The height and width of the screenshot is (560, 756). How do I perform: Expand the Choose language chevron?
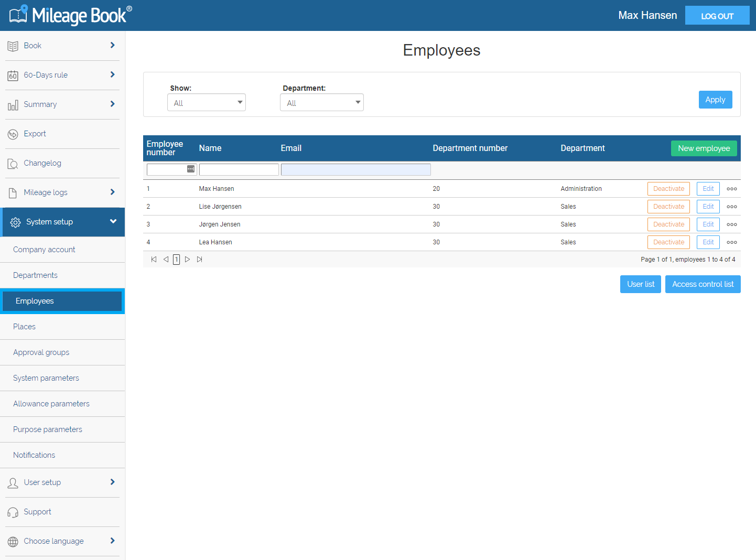112,541
